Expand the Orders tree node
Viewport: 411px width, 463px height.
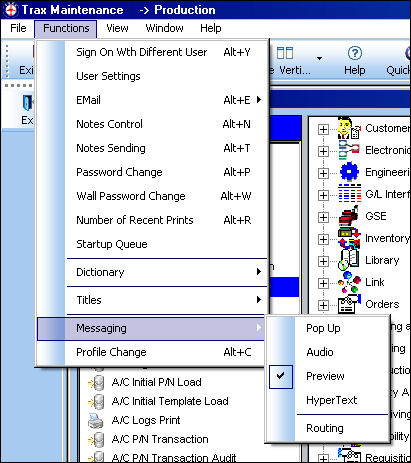tap(323, 305)
